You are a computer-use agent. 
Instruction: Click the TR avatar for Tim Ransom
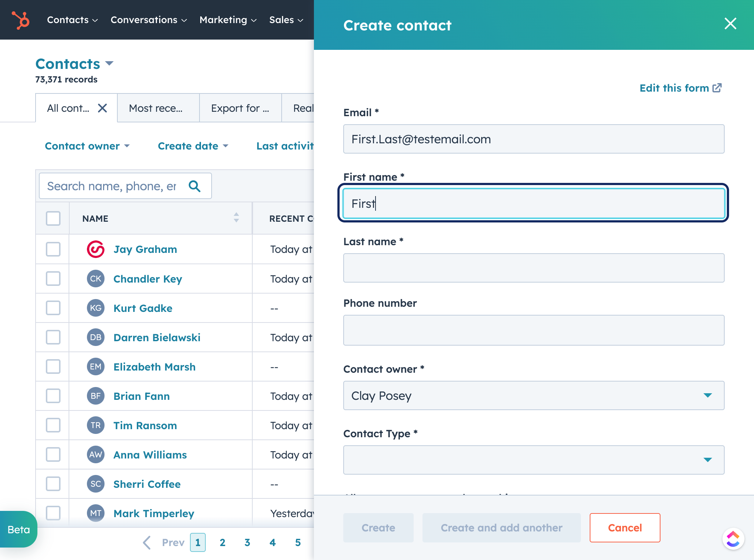click(96, 425)
